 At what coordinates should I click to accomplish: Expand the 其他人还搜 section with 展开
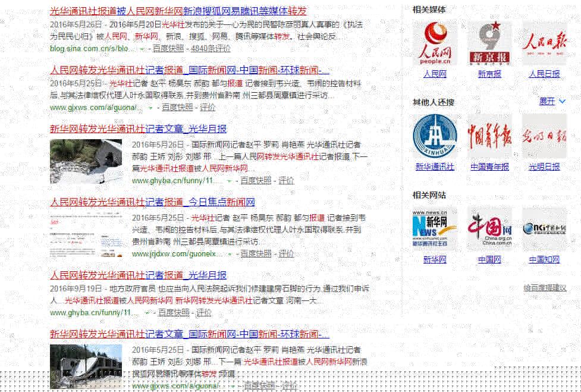(547, 102)
